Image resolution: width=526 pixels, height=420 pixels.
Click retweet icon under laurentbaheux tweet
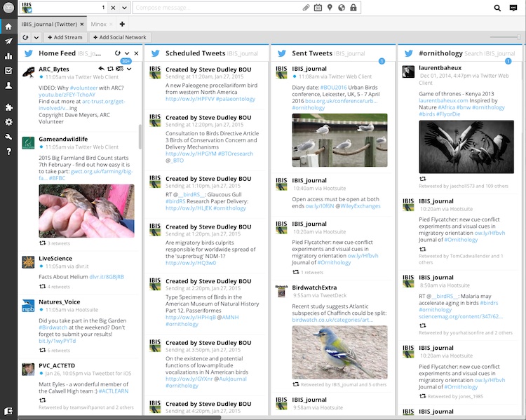click(x=423, y=179)
